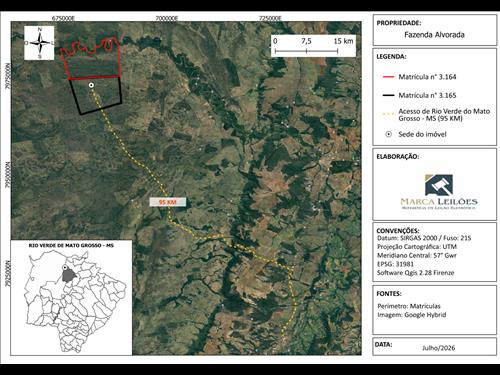
Task: Click the Sede do imóvel legend text
Action: tap(422, 134)
